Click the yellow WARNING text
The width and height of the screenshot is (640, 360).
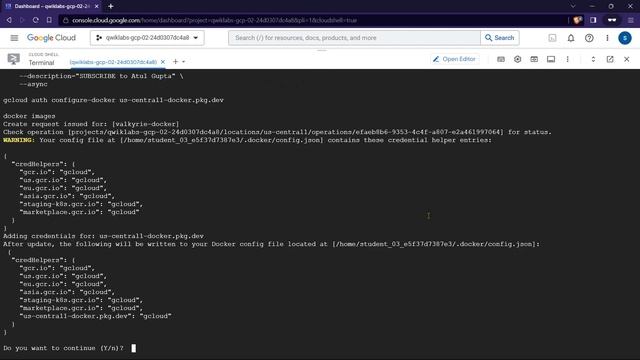click(x=19, y=140)
